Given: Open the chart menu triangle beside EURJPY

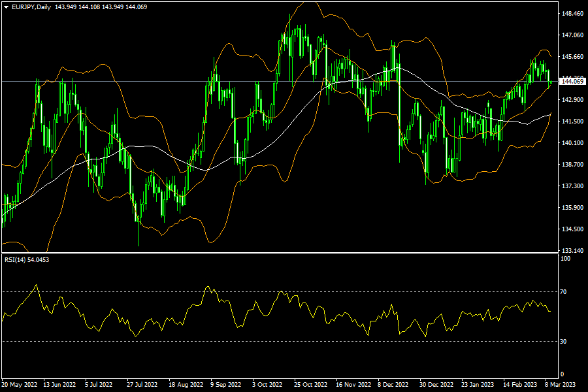Looking at the screenshot, I should 6,7.
